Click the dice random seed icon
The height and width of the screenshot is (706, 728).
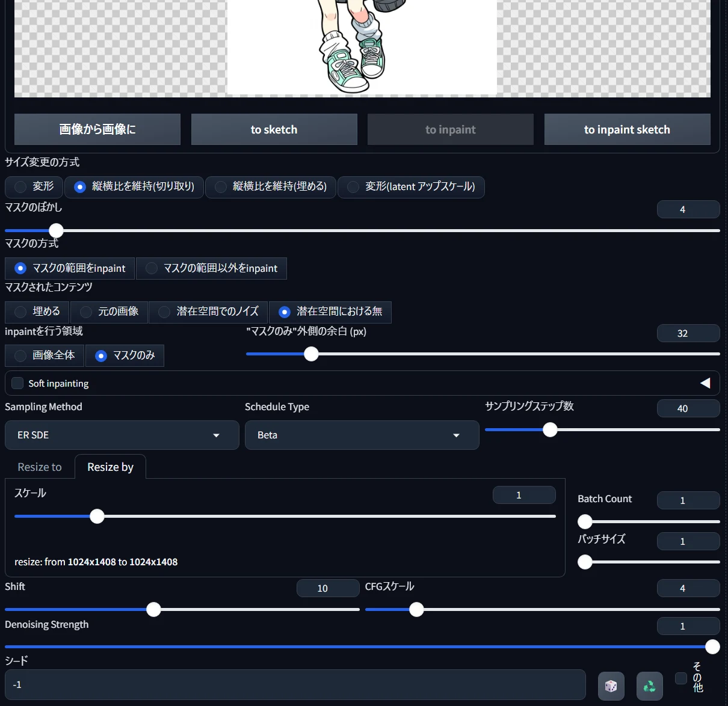point(611,686)
